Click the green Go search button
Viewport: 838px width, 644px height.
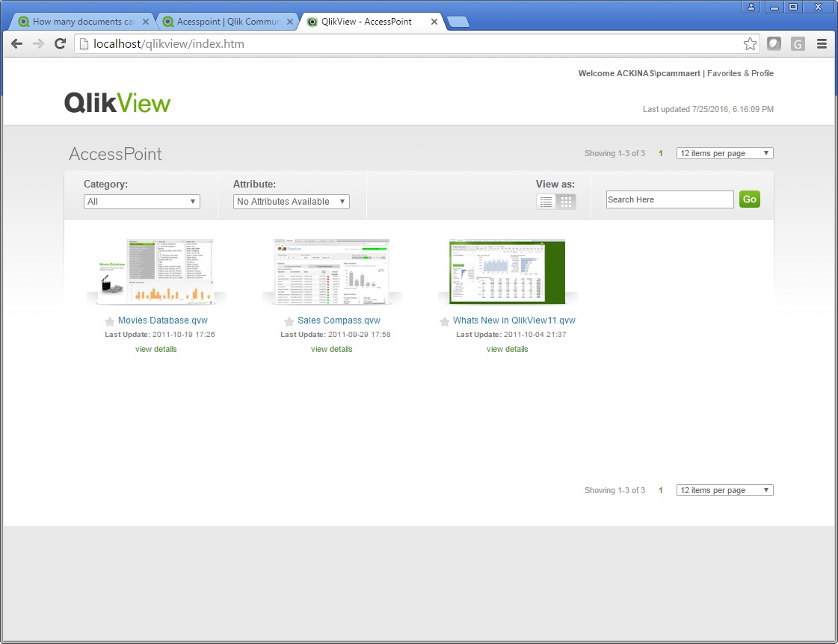750,199
